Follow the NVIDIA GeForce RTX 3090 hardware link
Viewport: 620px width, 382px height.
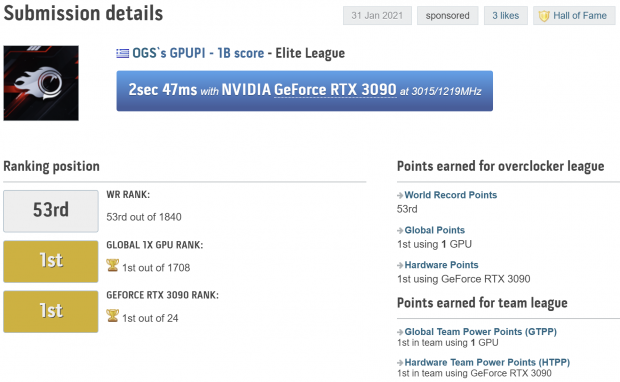pos(309,90)
